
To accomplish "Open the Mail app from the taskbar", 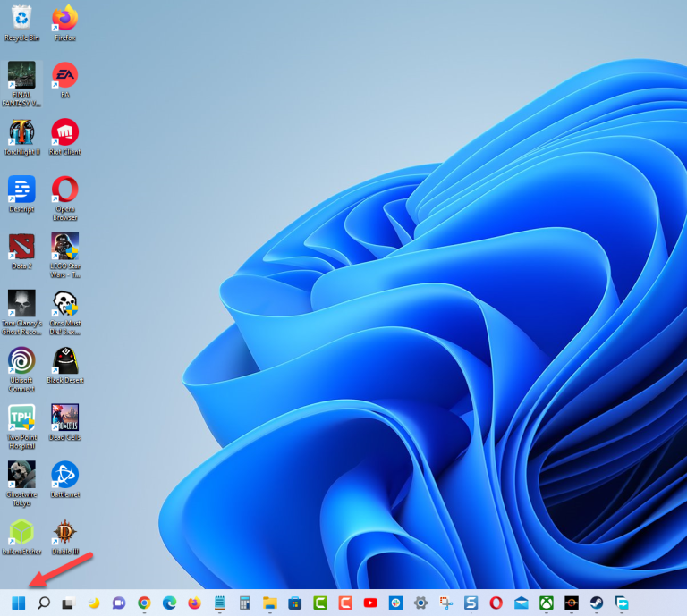I will (521, 603).
